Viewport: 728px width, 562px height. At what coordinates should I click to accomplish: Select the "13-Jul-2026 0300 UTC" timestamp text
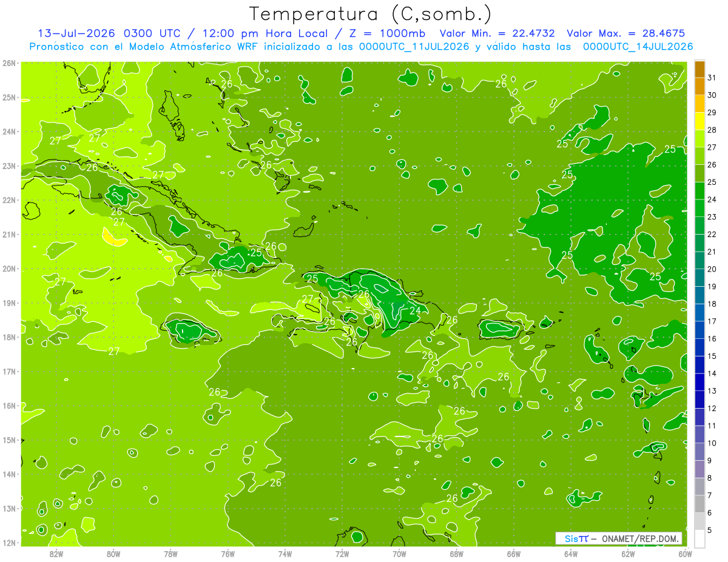(x=109, y=33)
